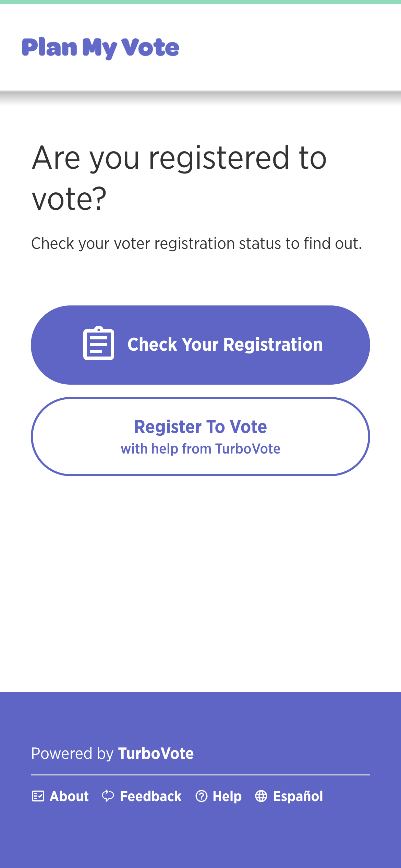Click the checklist icon beside About
The width and height of the screenshot is (401, 868).
pos(39,796)
